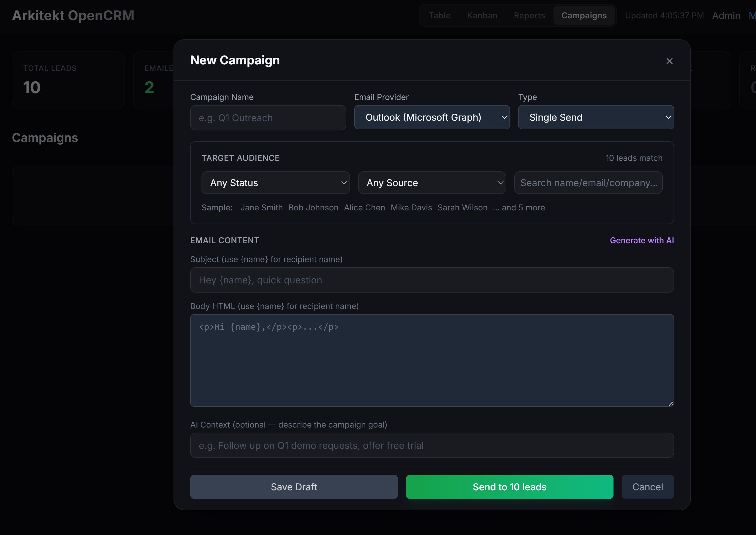The width and height of the screenshot is (756, 535).
Task: Focus the email Subject input
Action: click(432, 280)
